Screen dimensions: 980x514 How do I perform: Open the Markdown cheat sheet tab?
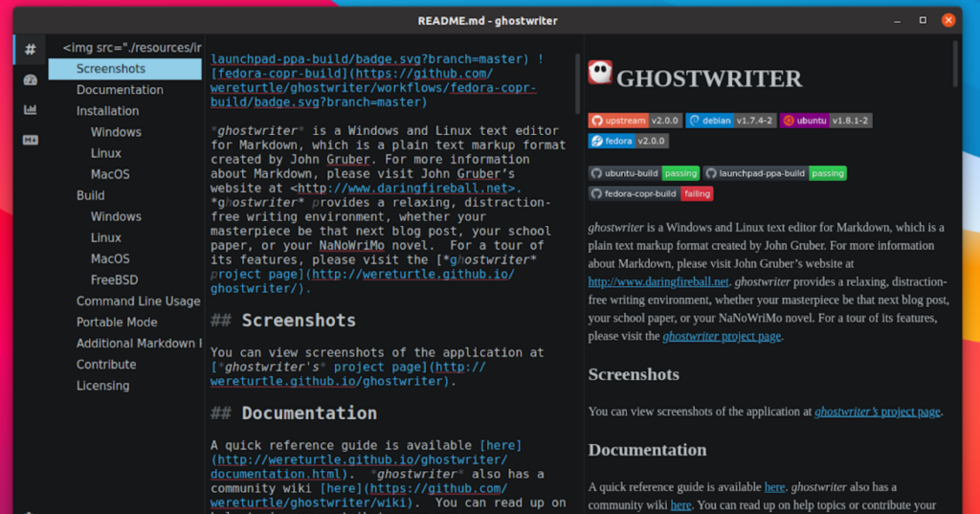pyautogui.click(x=30, y=140)
